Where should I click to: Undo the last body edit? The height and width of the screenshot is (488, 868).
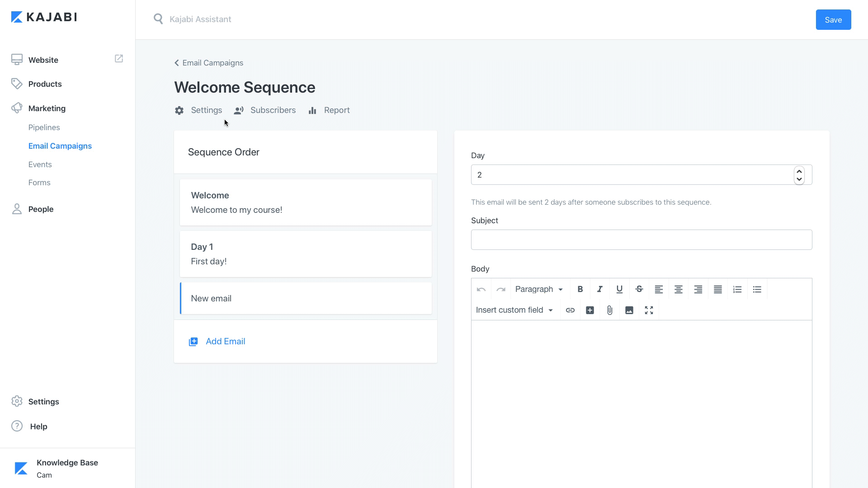(481, 289)
